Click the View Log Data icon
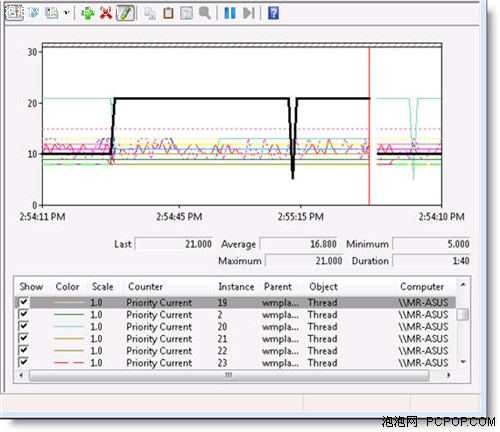This screenshot has height=432, width=500. [x=34, y=13]
